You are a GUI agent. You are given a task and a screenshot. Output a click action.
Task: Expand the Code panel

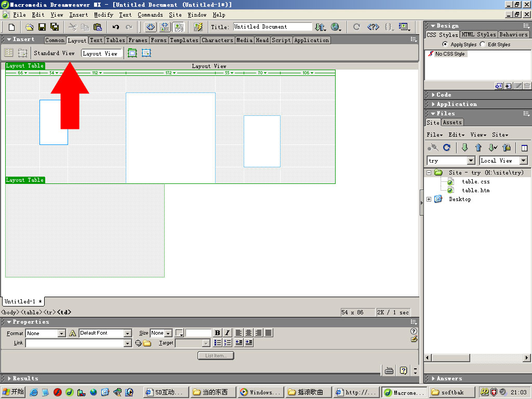click(444, 95)
